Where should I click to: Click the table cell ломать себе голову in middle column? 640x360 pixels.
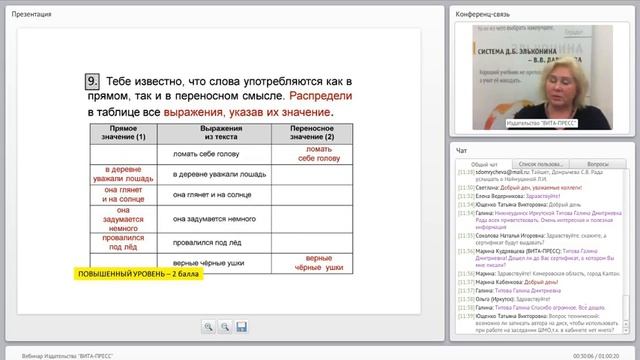pyautogui.click(x=214, y=154)
